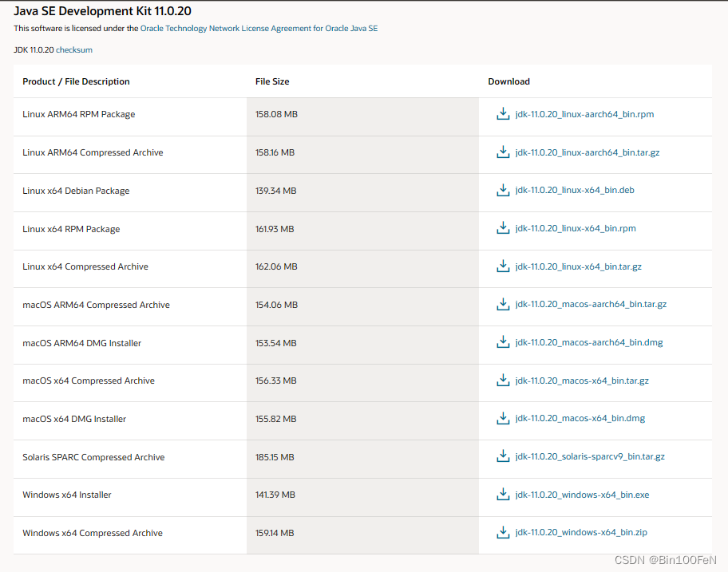Select Linux x64 RPM Package description
The image size is (728, 572).
tap(71, 229)
